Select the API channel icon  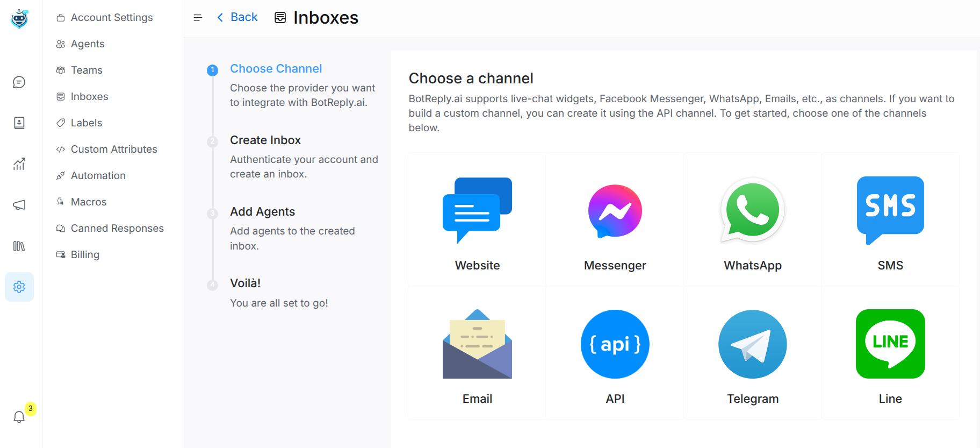(x=615, y=344)
